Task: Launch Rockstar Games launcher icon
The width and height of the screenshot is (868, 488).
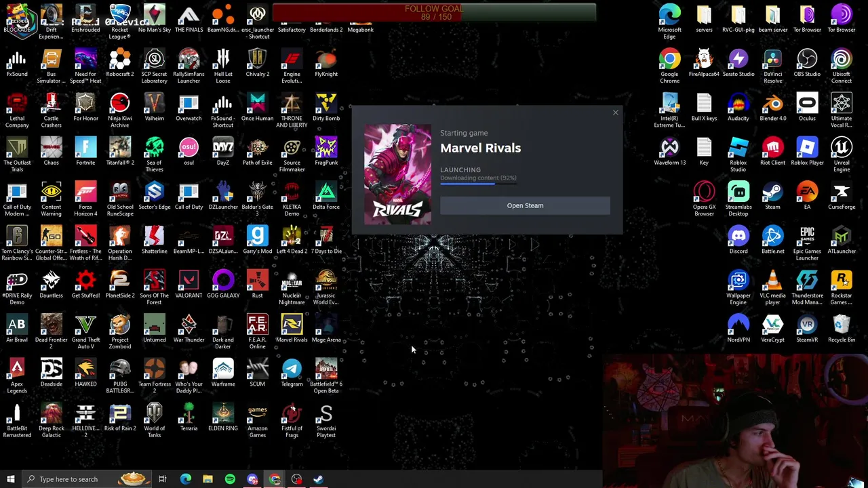Action: (x=842, y=287)
